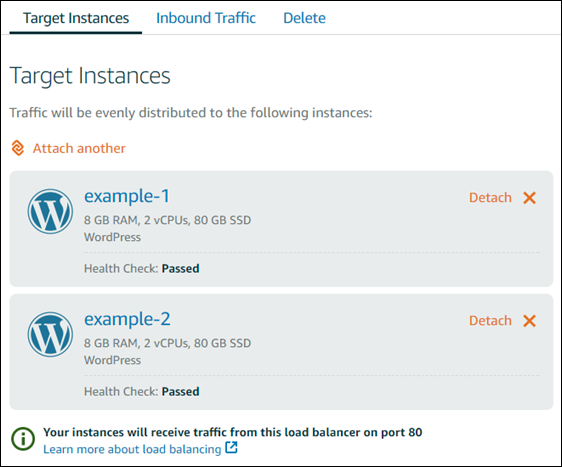Open the Delete tab

[x=304, y=18]
